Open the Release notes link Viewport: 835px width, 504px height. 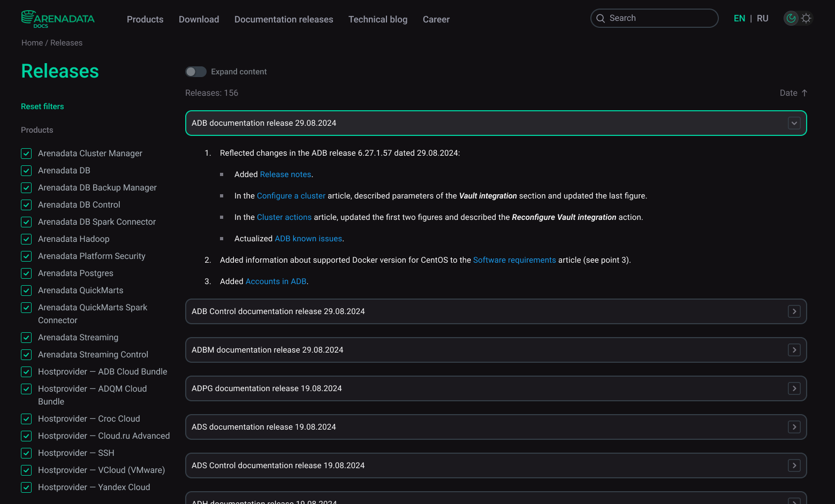click(285, 174)
